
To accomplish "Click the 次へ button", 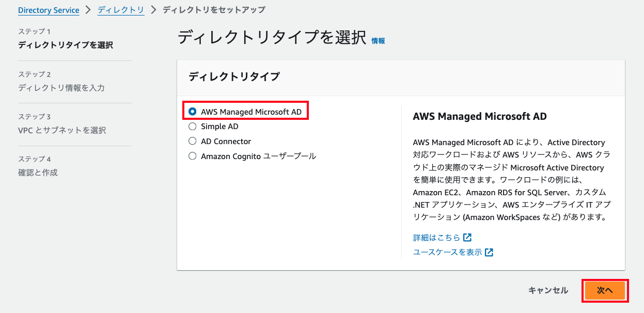I will [605, 291].
